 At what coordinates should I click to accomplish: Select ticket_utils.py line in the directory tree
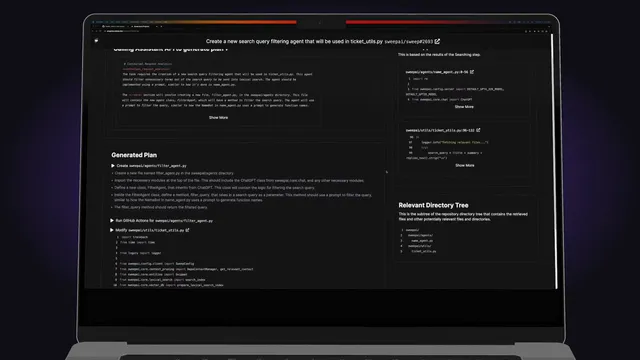pos(424,251)
